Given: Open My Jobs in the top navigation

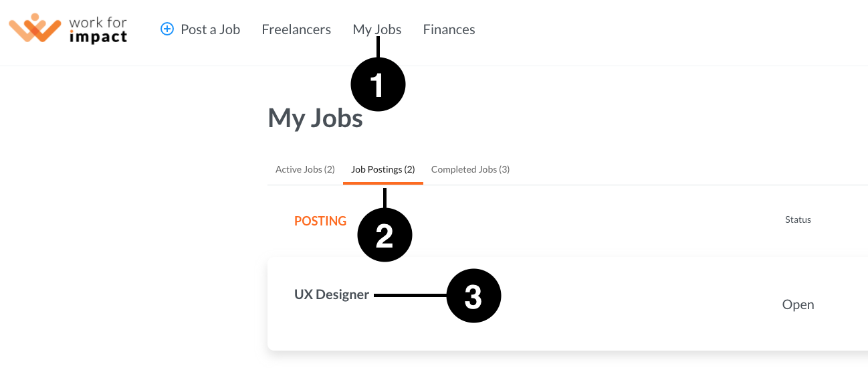Looking at the screenshot, I should [377, 29].
